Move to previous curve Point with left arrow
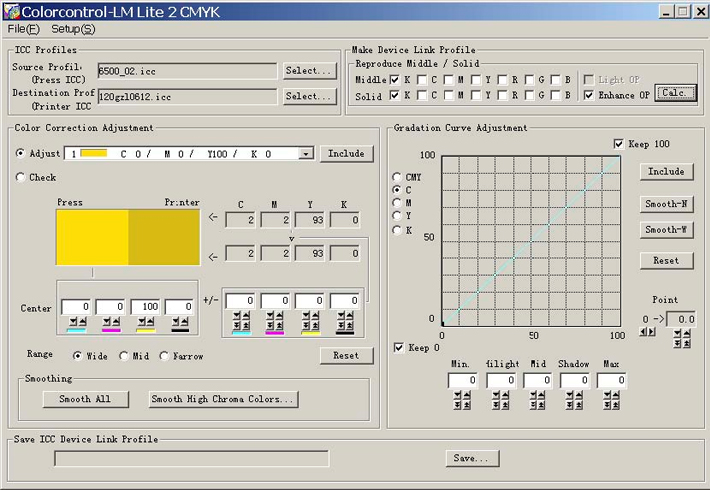 (x=643, y=332)
